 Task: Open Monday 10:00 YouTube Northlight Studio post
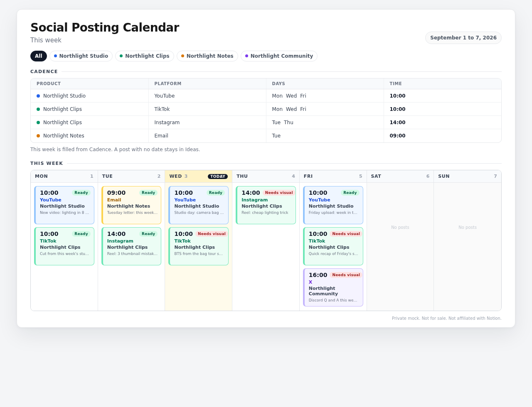pos(64,205)
